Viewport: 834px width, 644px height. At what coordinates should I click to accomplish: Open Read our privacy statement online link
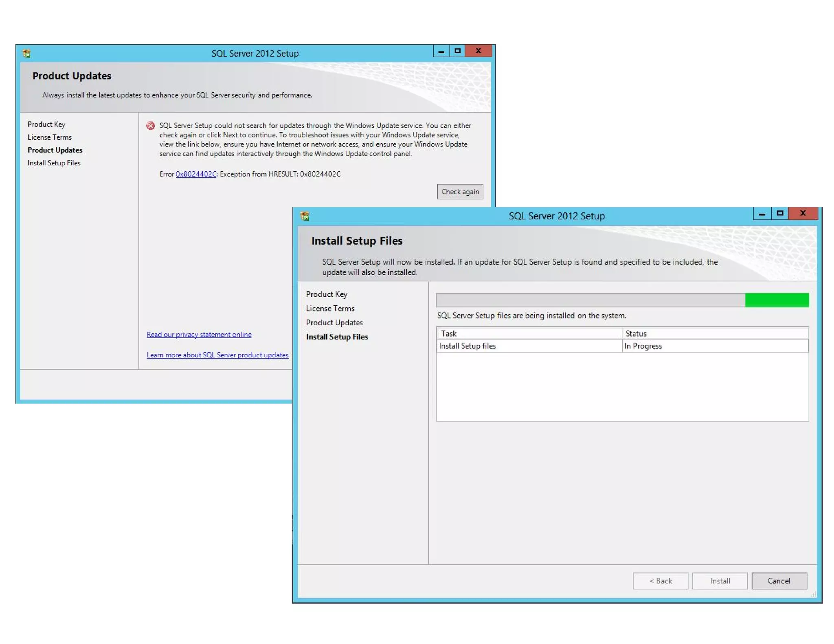199,335
